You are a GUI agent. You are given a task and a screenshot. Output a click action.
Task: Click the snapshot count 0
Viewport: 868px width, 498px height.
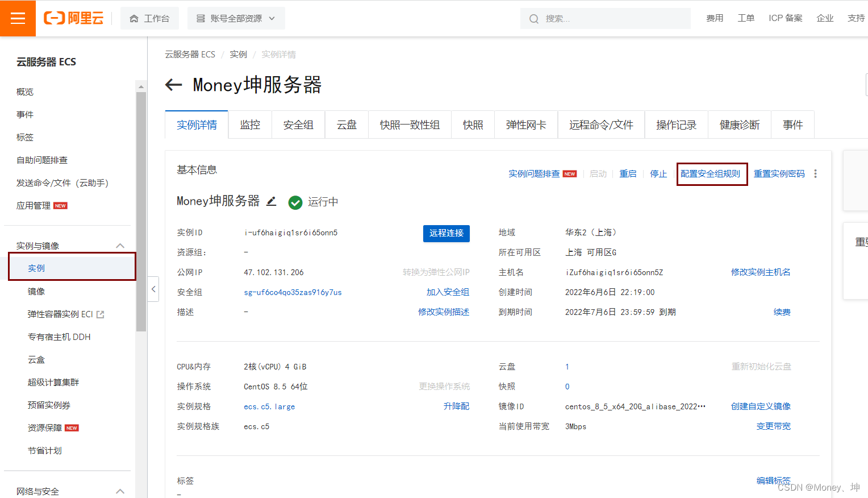(x=567, y=387)
